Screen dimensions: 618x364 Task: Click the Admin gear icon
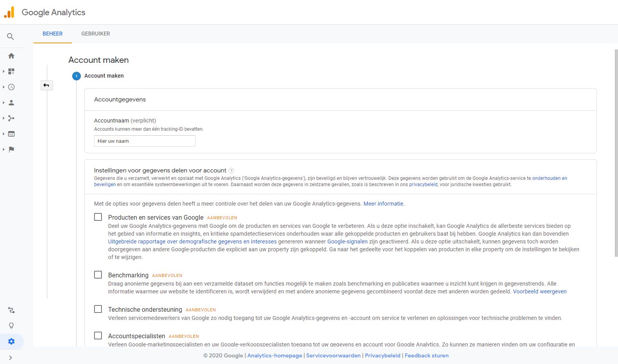(11, 341)
